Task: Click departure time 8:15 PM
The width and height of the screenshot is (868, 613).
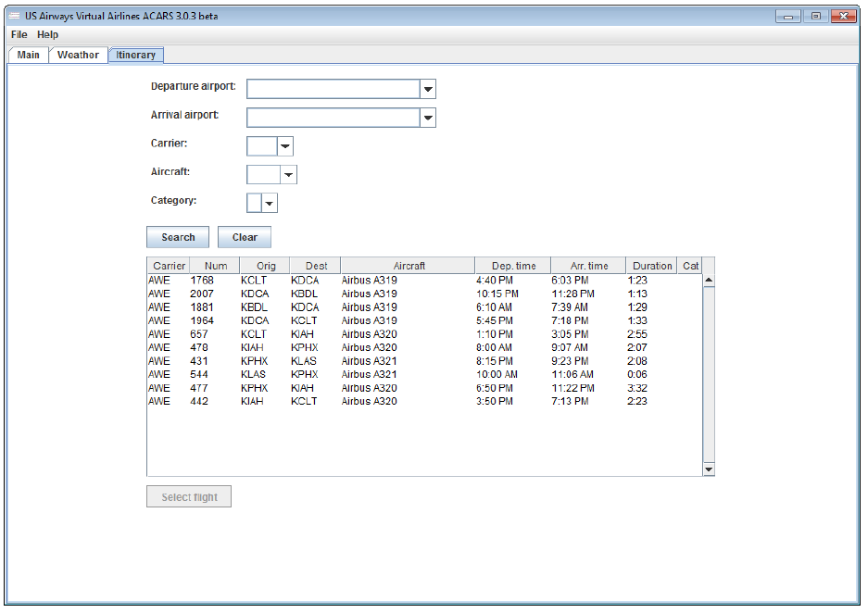Action: pos(495,361)
